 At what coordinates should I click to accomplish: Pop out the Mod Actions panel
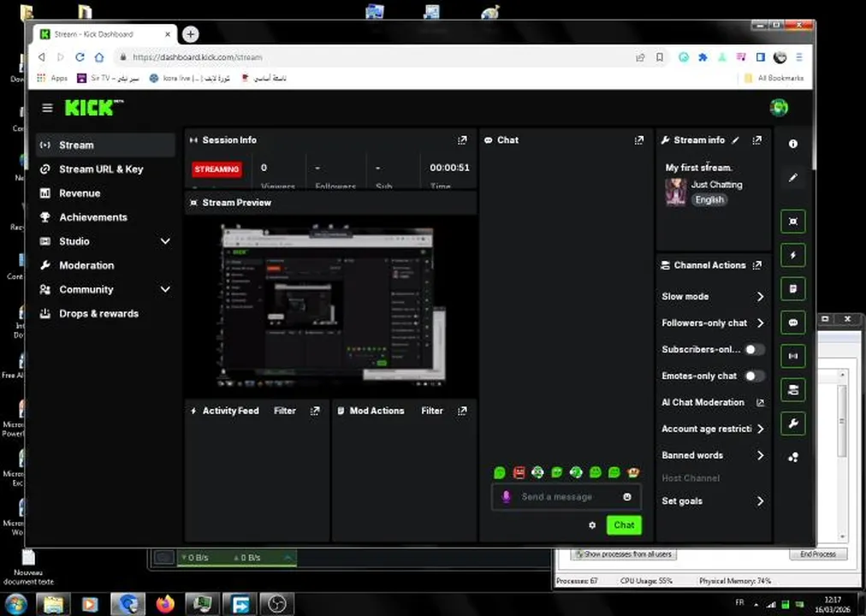tap(462, 411)
